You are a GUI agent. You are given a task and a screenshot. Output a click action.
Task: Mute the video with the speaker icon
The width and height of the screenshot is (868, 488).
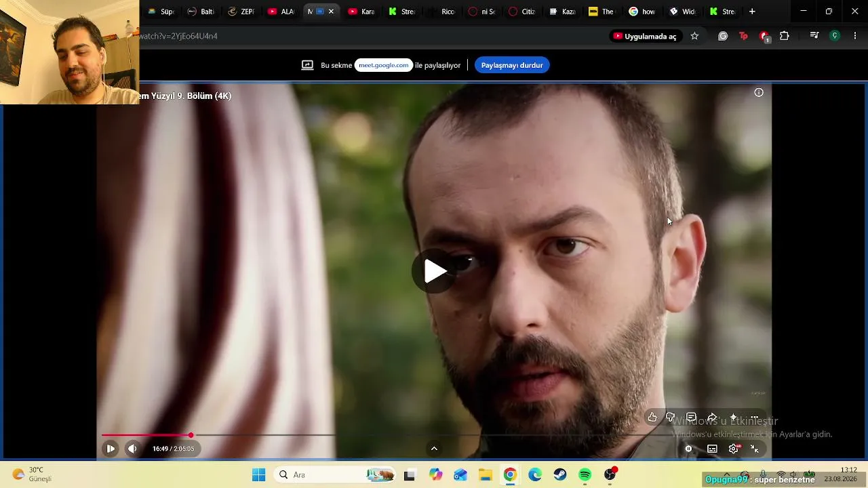[132, 449]
